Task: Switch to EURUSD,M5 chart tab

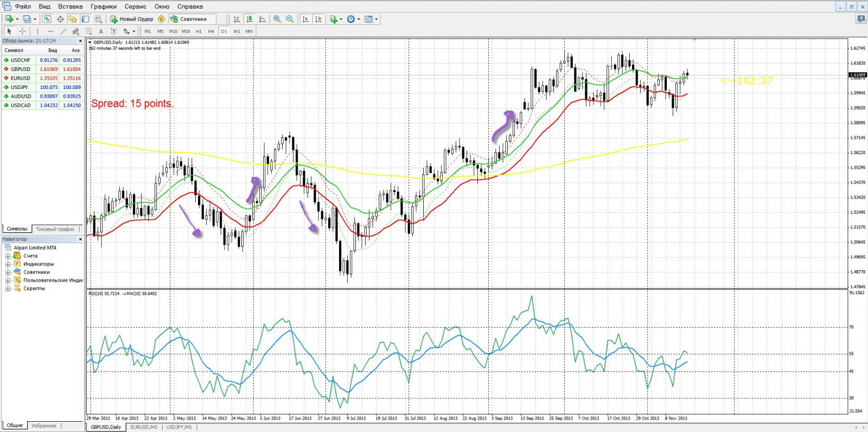Action: point(144,427)
